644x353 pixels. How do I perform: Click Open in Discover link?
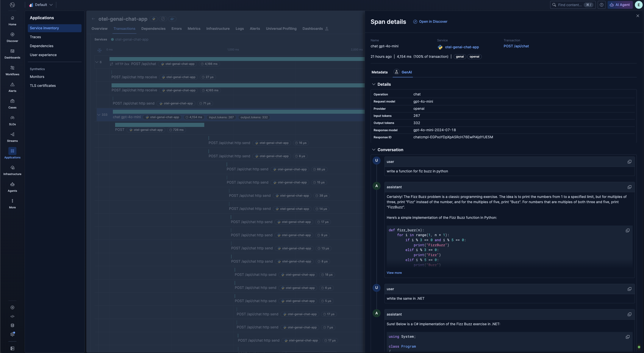click(430, 22)
